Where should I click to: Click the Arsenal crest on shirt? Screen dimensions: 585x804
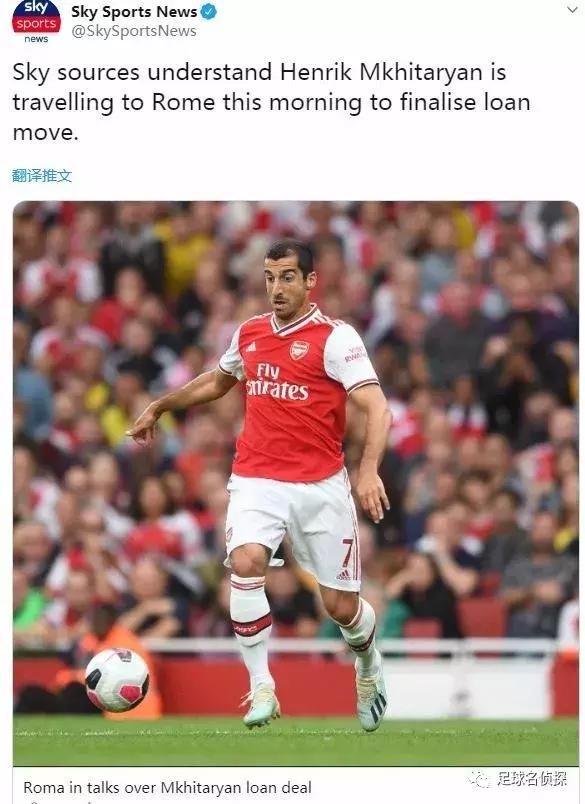[x=299, y=350]
